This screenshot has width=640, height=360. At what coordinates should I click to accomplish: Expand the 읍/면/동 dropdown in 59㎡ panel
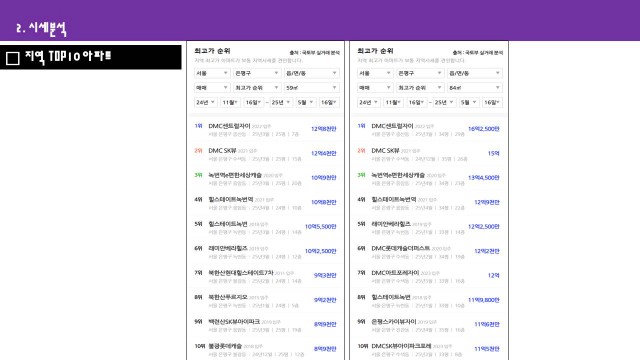[x=311, y=73]
